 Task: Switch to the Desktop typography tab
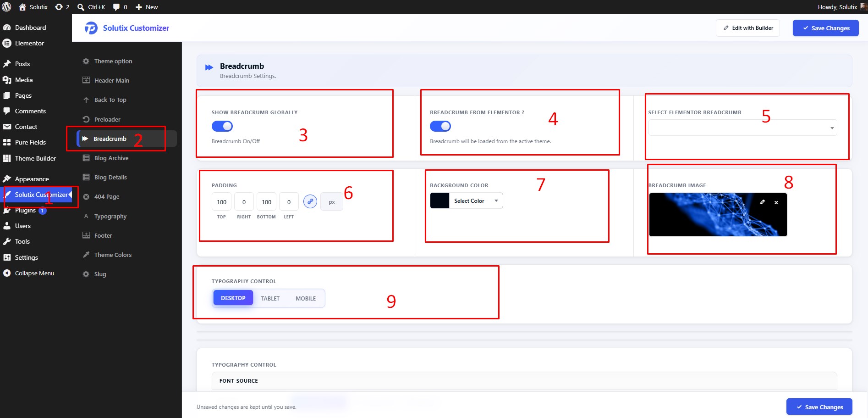233,298
